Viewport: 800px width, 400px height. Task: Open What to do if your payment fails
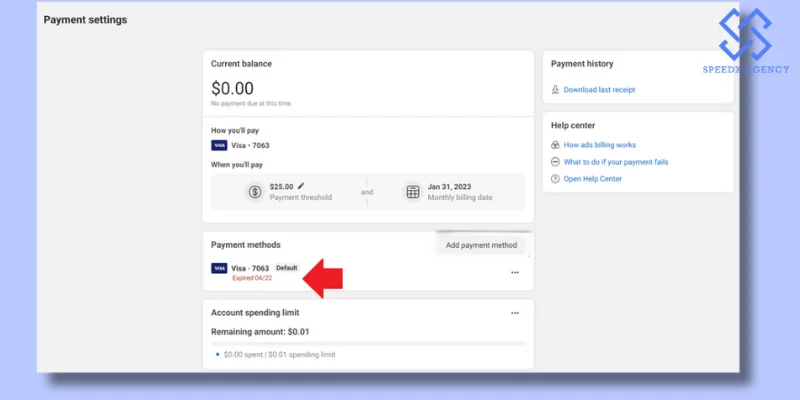tap(615, 162)
